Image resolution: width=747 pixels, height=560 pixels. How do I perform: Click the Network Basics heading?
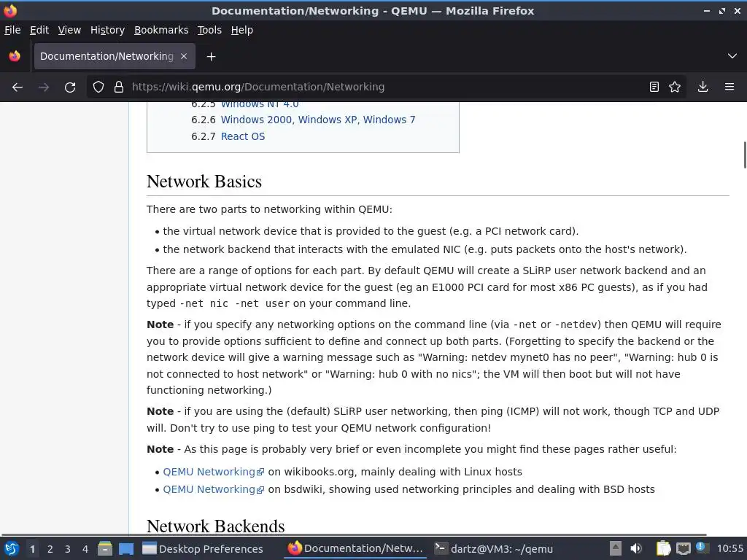tap(204, 182)
